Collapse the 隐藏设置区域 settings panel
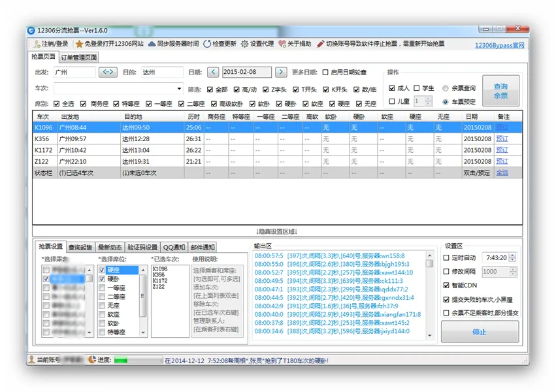 (x=277, y=232)
